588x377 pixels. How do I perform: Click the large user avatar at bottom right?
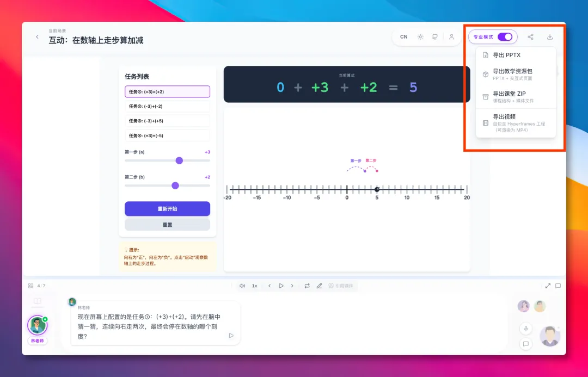point(550,336)
